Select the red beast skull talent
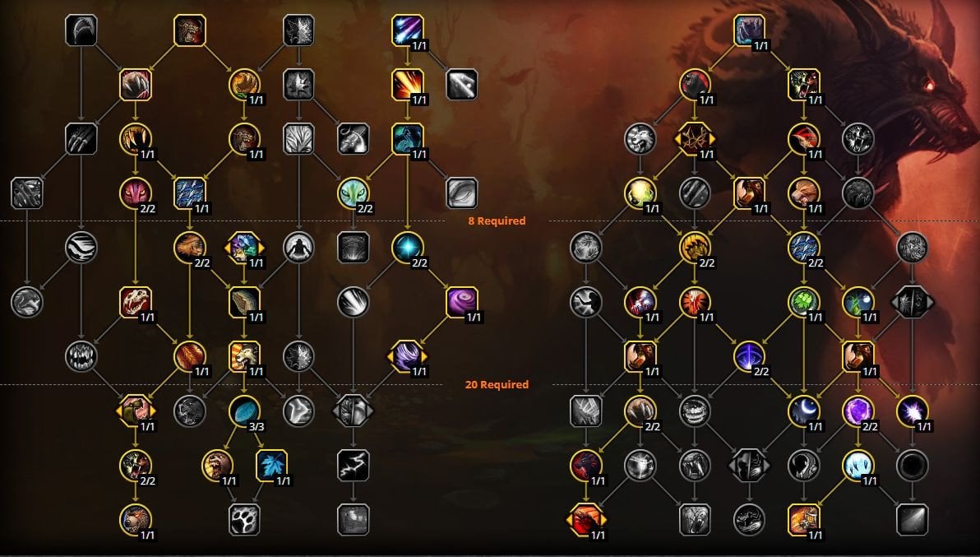The width and height of the screenshot is (980, 557). click(x=136, y=302)
